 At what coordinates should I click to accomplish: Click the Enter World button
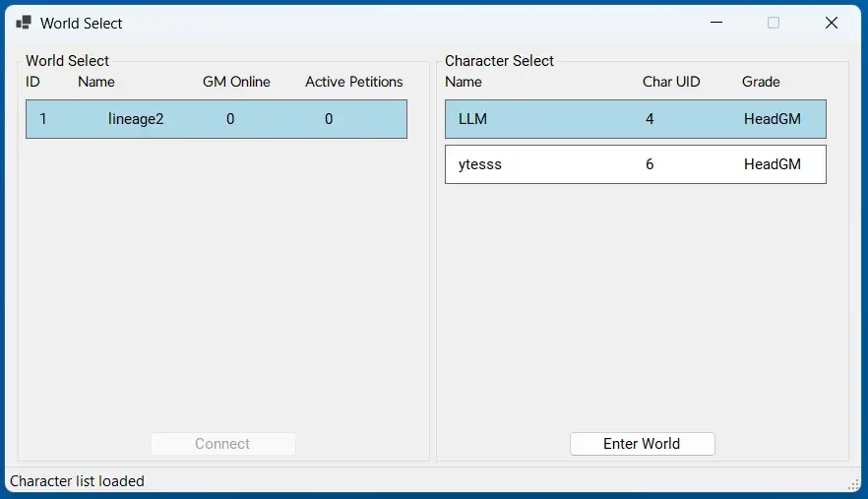pyautogui.click(x=642, y=444)
